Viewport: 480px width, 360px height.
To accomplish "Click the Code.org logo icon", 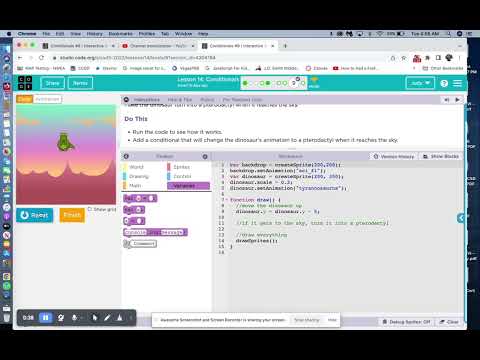I will 25,83.
